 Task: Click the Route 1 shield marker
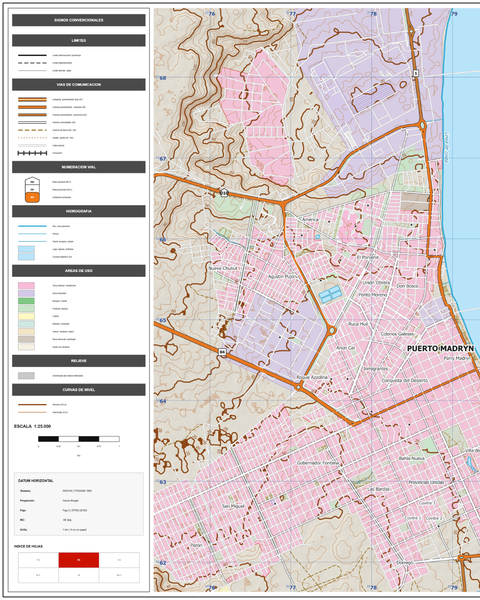416,73
